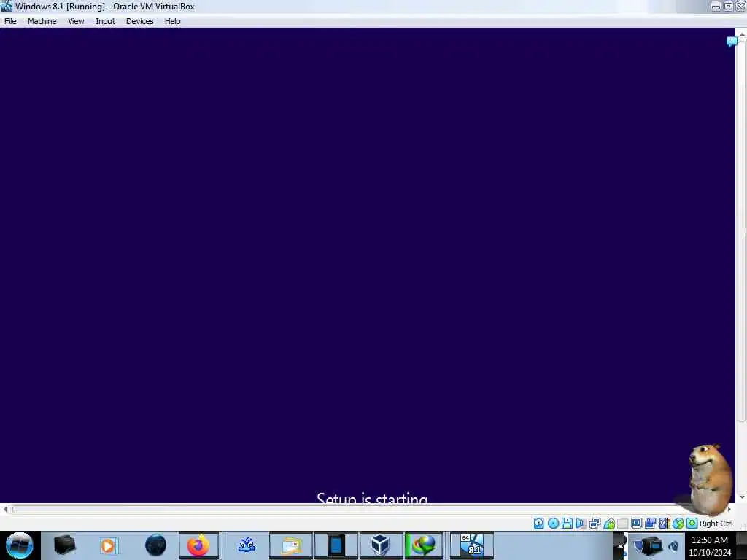Open the Devices menu

139,21
